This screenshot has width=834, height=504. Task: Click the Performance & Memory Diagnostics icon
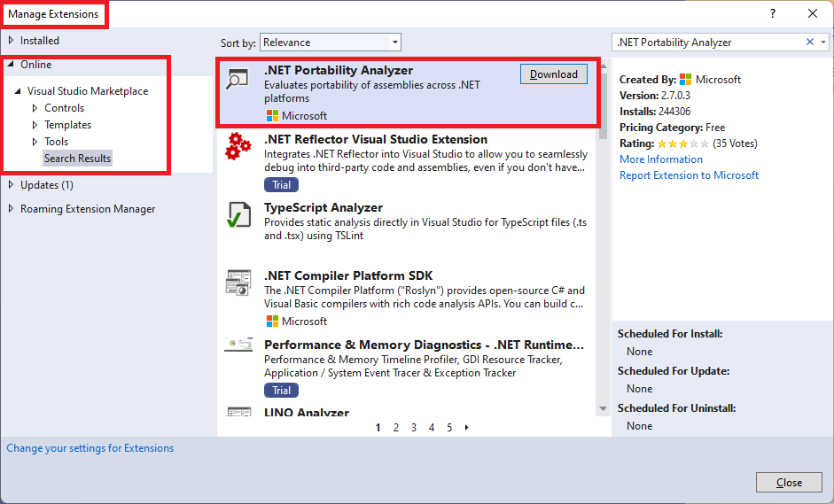click(238, 345)
